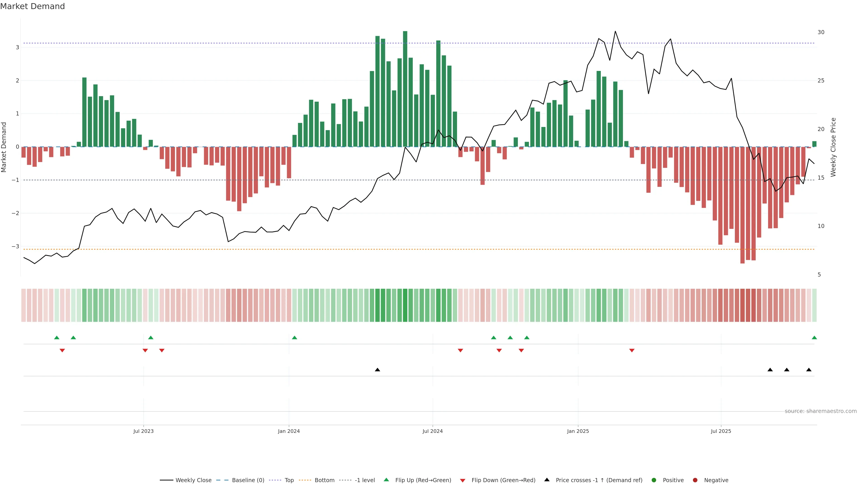Click black Price crosses -1 legend triangle
The height and width of the screenshot is (488, 868).
tap(547, 480)
